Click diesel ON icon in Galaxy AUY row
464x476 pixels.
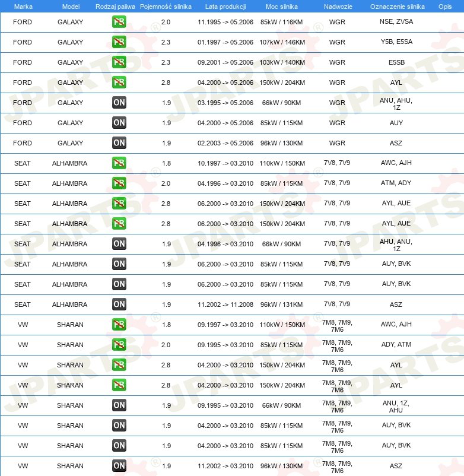(119, 123)
